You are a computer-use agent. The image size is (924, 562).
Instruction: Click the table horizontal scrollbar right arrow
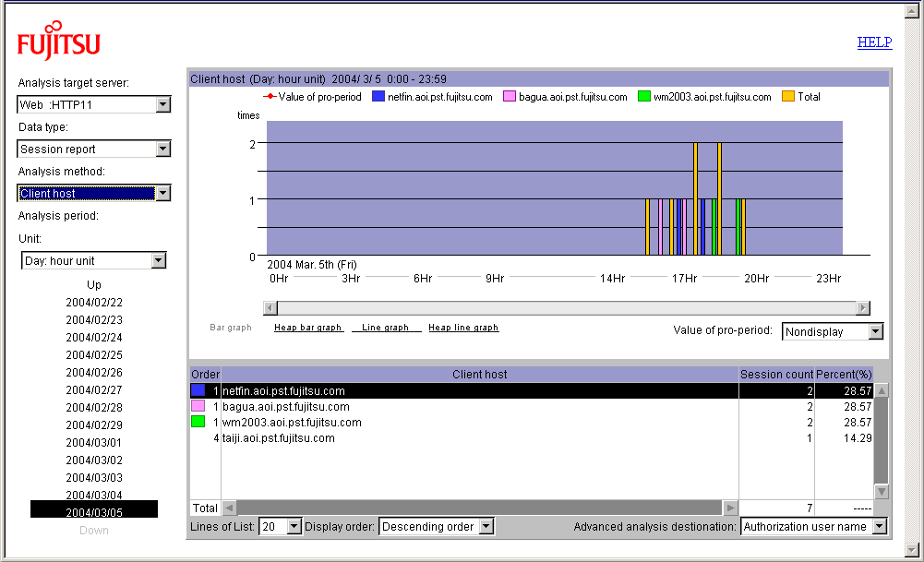point(731,508)
